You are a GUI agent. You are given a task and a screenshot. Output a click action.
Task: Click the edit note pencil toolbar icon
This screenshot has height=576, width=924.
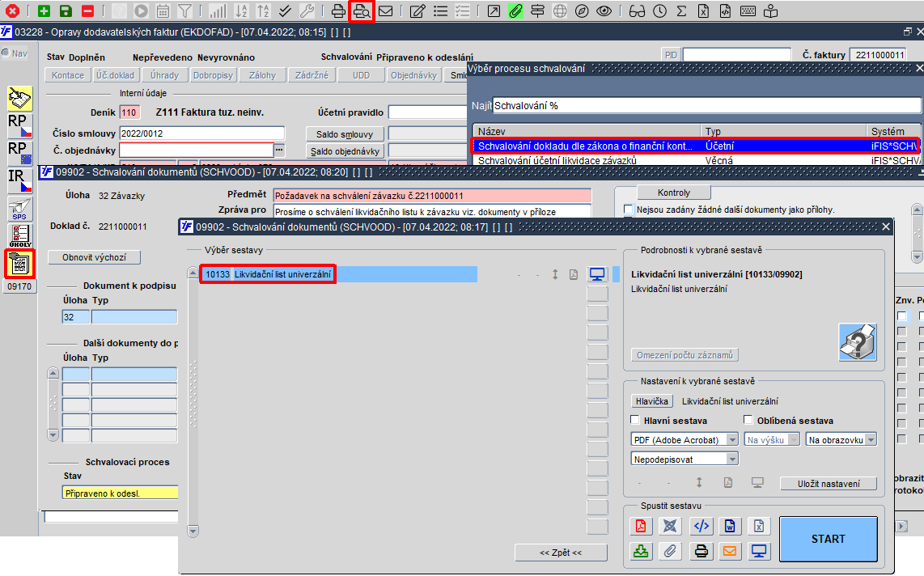tap(417, 11)
